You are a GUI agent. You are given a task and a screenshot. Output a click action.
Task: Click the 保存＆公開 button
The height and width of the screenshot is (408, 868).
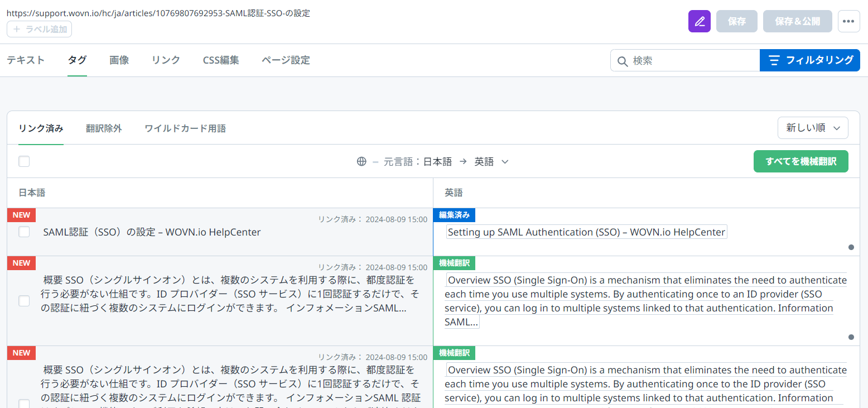pos(798,21)
